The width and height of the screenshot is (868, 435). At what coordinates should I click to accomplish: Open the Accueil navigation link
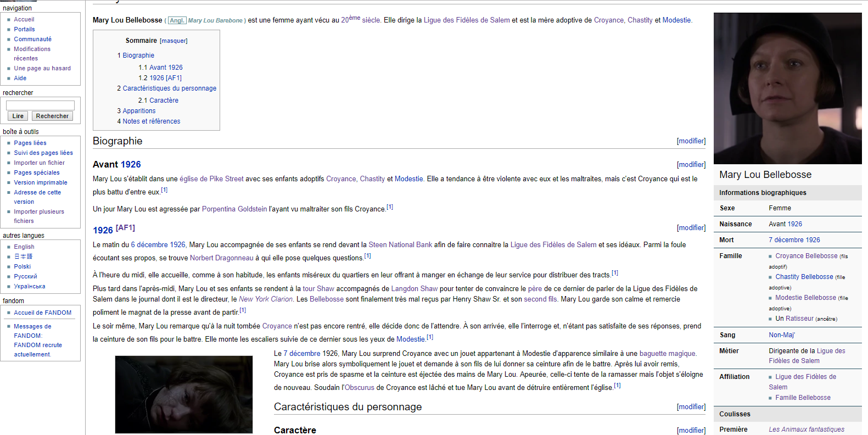point(24,19)
